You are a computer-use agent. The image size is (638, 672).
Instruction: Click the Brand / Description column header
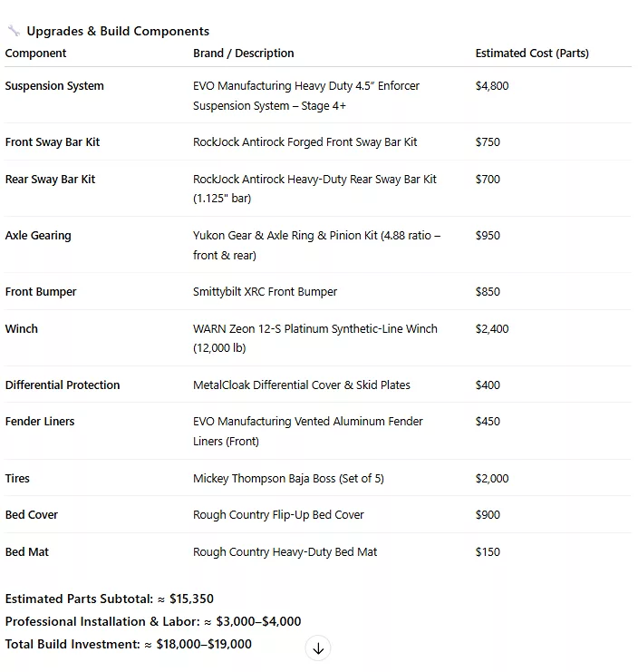243,54
